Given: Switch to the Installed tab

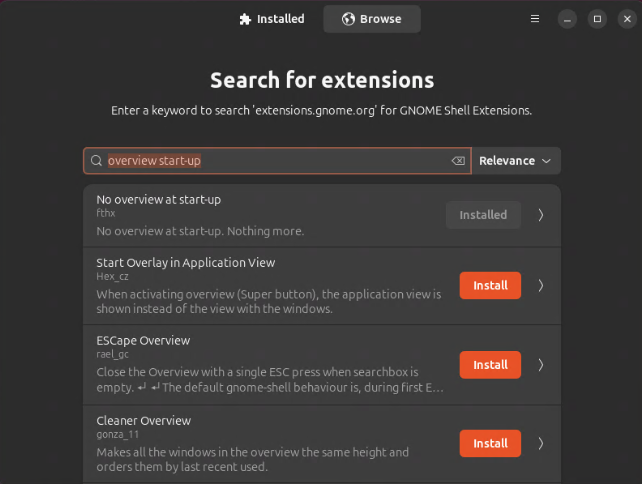Looking at the screenshot, I should [272, 19].
